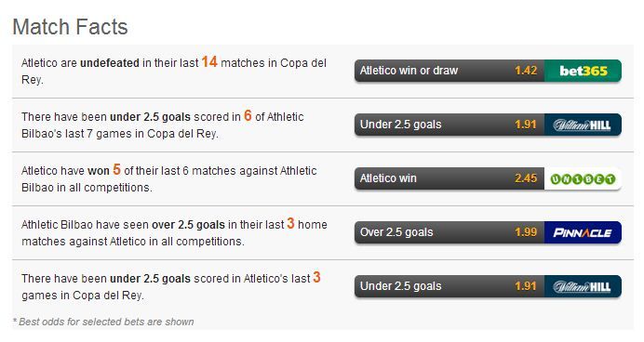Screen dimensions: 644x342
Task: Click the 2.45 odds value
Action: [526, 178]
